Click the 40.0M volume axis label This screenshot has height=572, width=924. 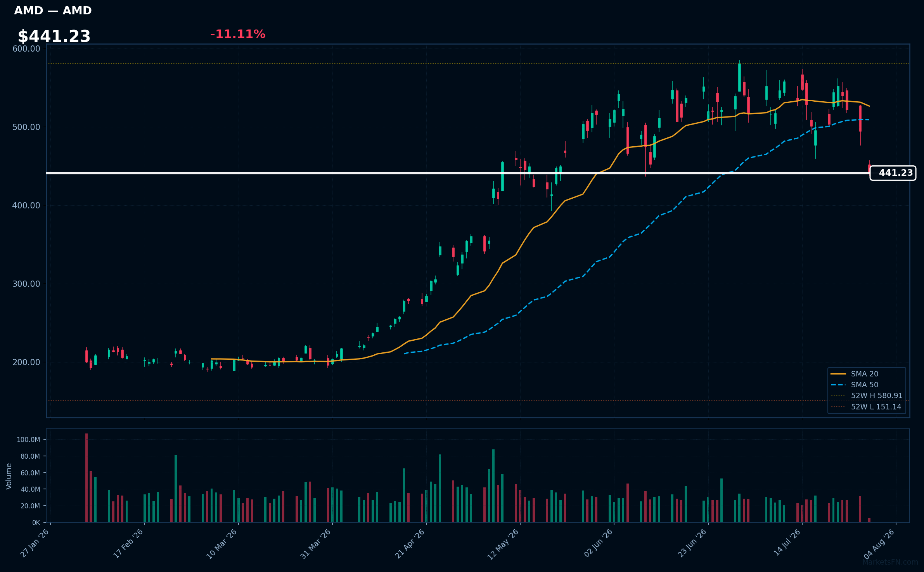(x=30, y=489)
